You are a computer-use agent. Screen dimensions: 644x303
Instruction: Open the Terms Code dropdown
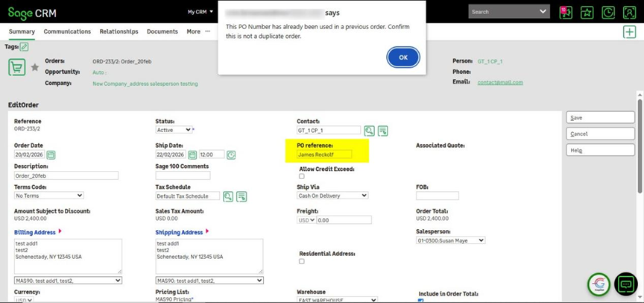coord(48,196)
